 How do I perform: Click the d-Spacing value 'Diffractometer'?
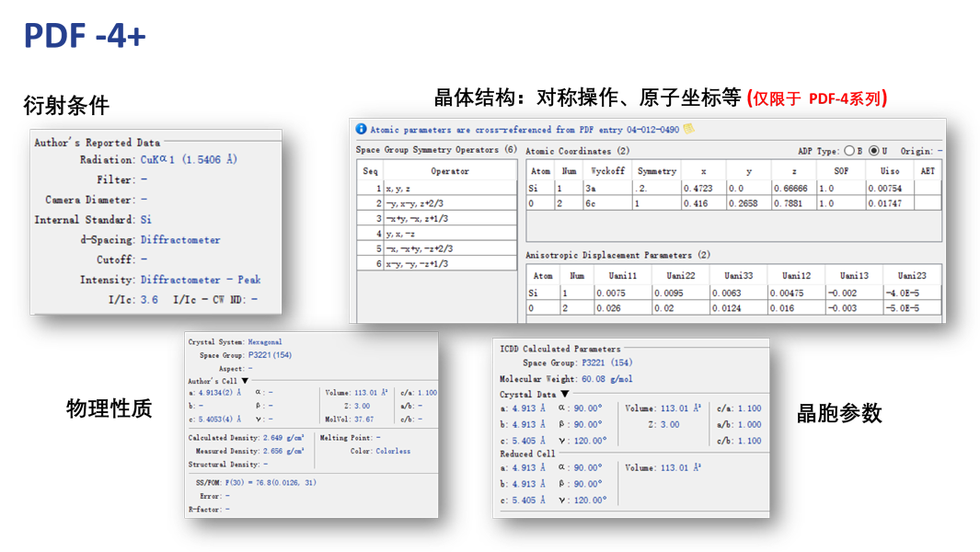coord(180,239)
